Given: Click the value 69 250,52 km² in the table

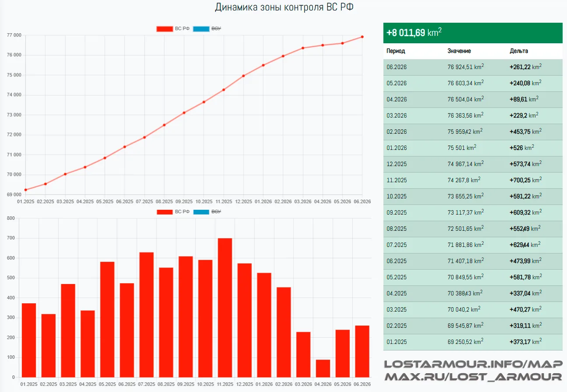Looking at the screenshot, I should (x=466, y=342).
